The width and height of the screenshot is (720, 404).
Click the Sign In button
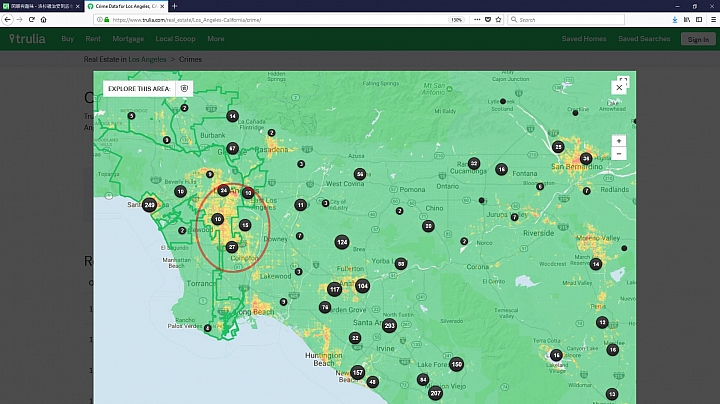pos(698,39)
